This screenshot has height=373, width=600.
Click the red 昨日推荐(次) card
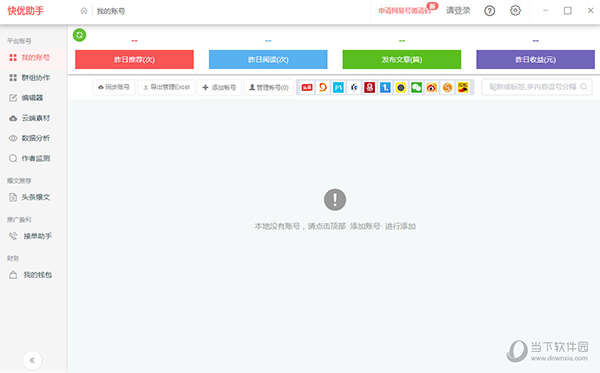(x=134, y=59)
